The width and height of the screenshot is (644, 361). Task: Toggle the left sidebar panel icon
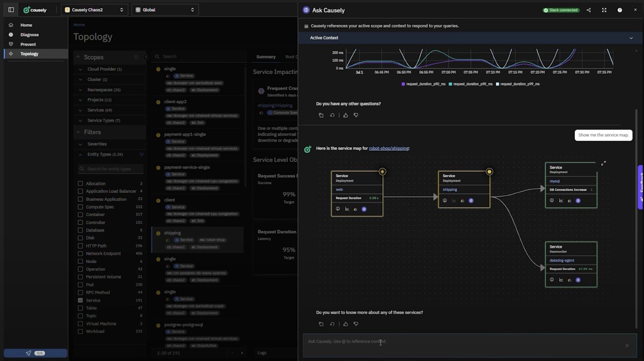tap(11, 10)
